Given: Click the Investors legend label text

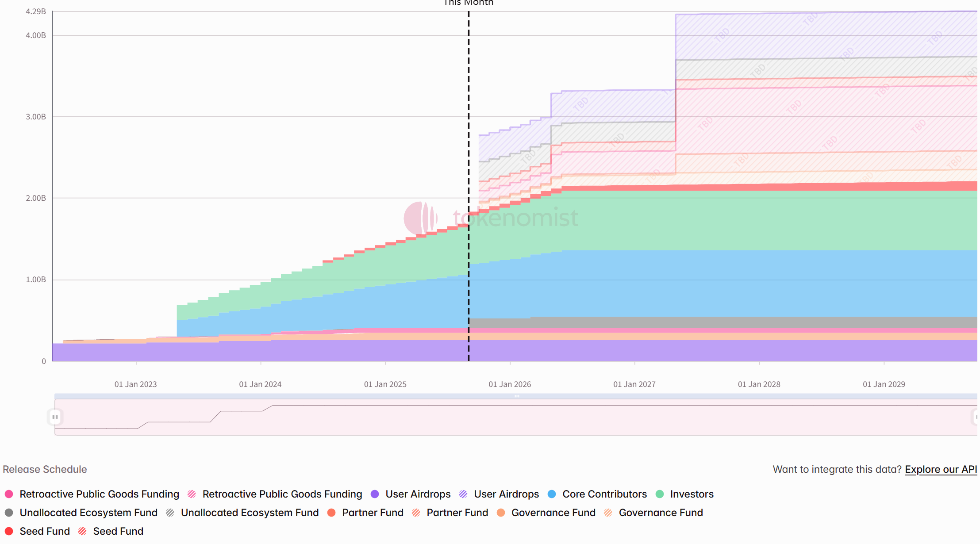Looking at the screenshot, I should pos(692,494).
